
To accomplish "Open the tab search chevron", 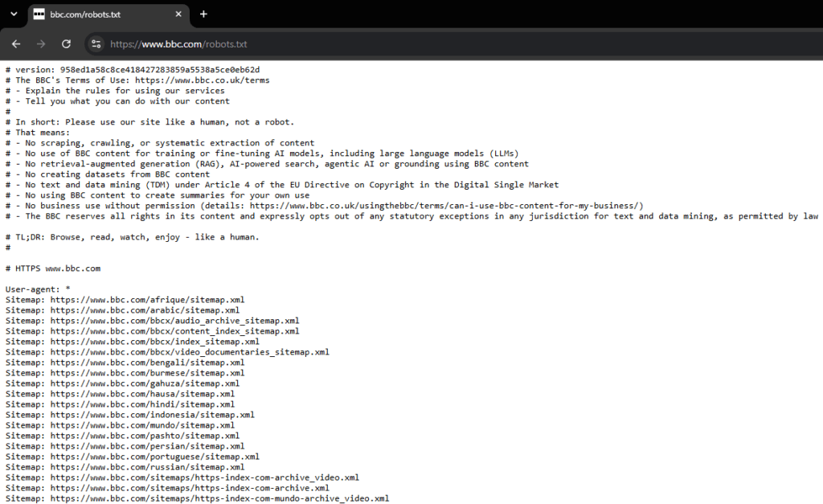I will coord(14,14).
